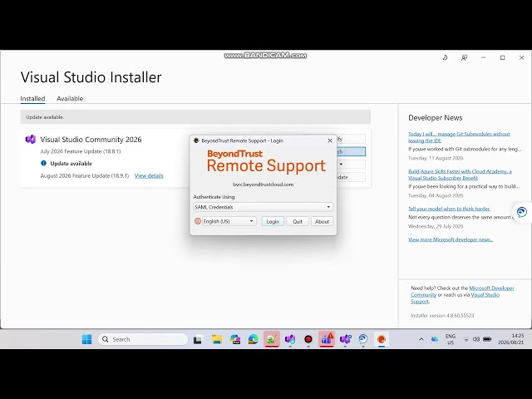Launch Microsoft Edge from the taskbar
This screenshot has height=399, width=532.
pyautogui.click(x=253, y=339)
